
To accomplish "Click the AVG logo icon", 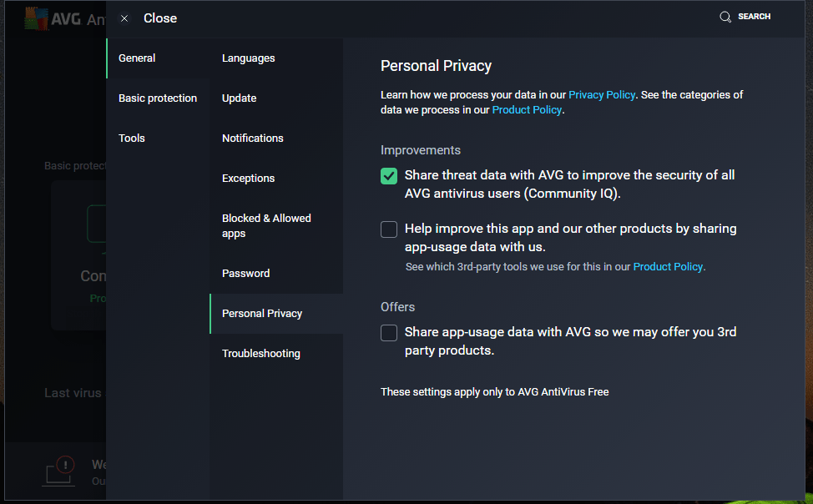I will tap(36, 18).
